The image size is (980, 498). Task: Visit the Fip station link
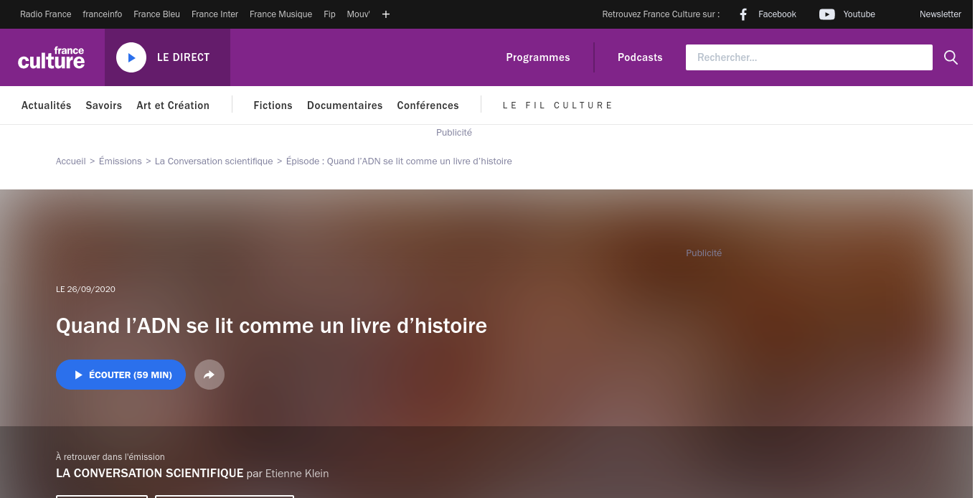(x=330, y=14)
